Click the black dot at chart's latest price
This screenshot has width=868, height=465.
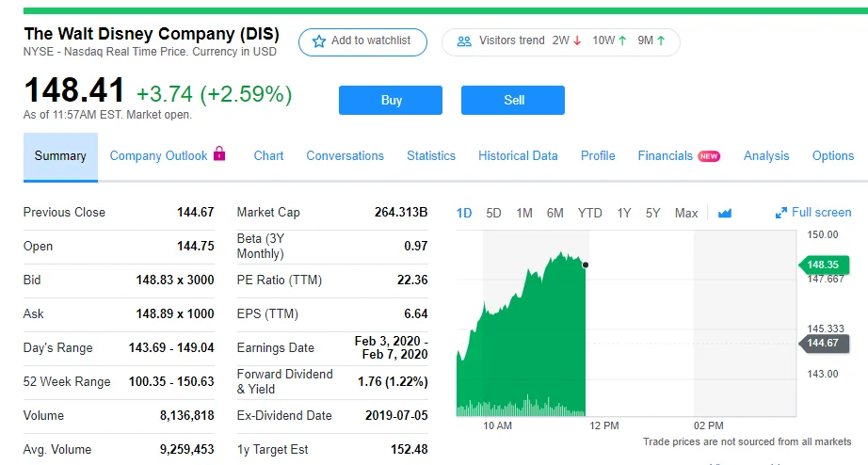[586, 265]
